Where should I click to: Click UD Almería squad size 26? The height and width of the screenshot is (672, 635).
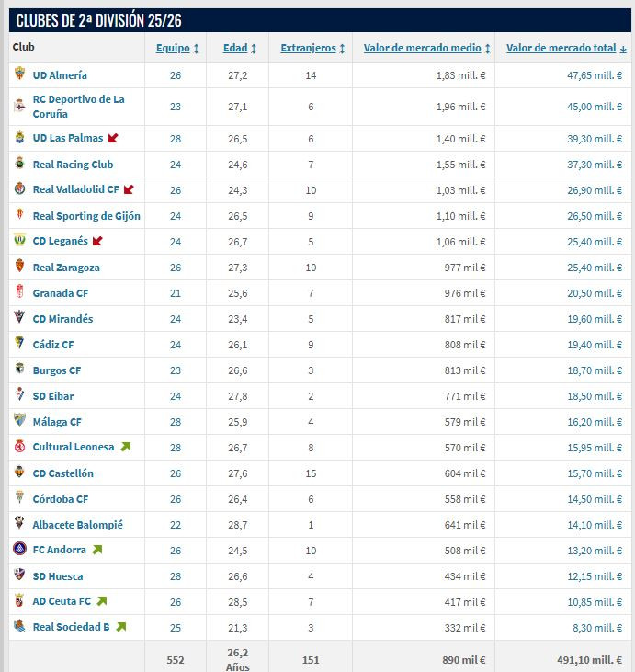coord(176,75)
